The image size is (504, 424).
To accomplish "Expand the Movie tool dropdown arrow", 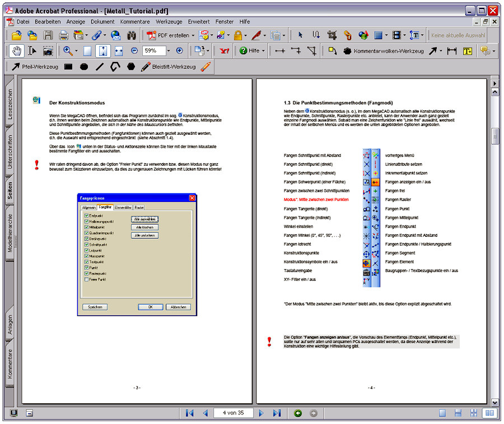I will [405, 36].
